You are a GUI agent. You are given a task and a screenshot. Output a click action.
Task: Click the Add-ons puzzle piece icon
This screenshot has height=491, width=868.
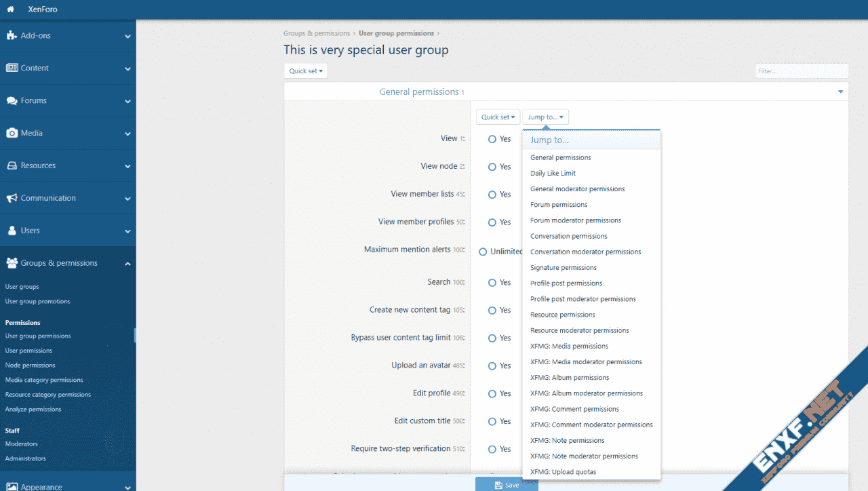click(12, 36)
